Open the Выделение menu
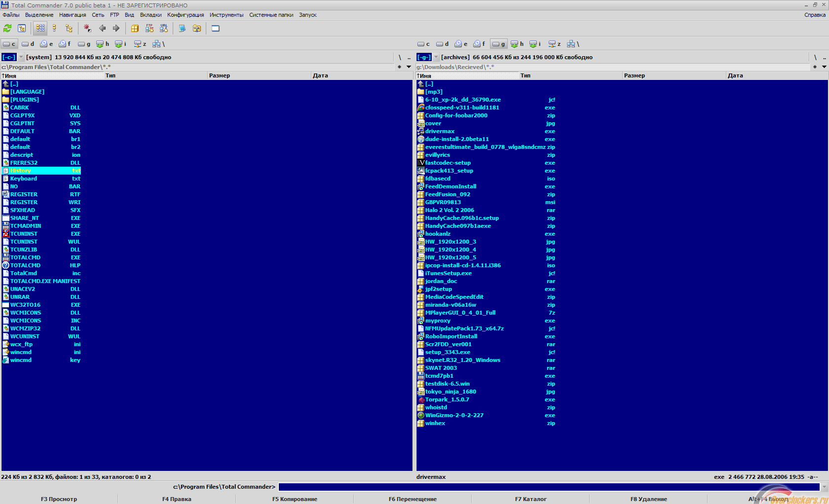Screen dimensions: 829x504 click(39, 15)
